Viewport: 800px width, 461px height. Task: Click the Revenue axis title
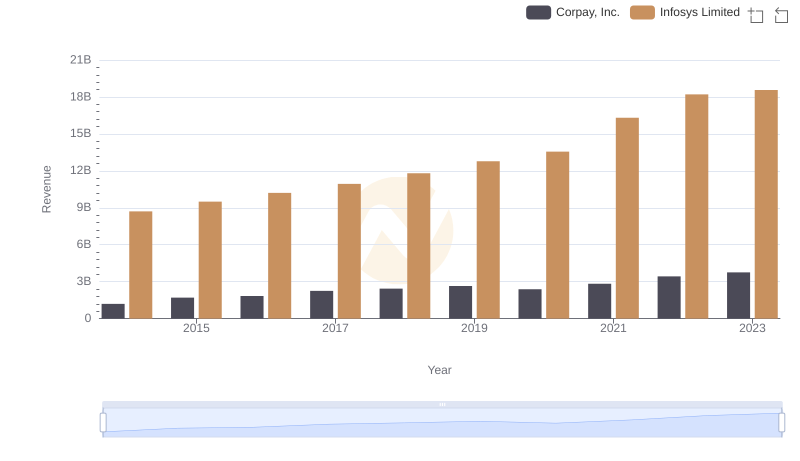tap(46, 189)
